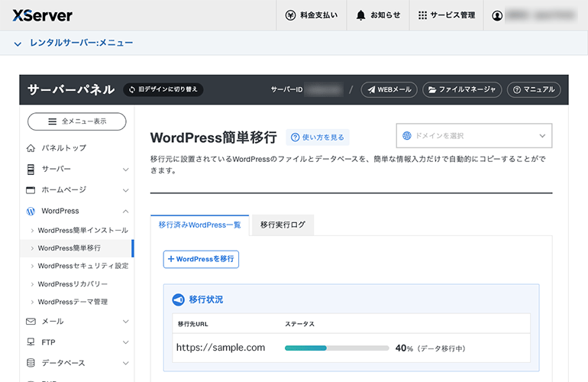This screenshot has height=382, width=588.
Task: Click the レンタルサーバー:メニュー link
Action: tap(82, 43)
